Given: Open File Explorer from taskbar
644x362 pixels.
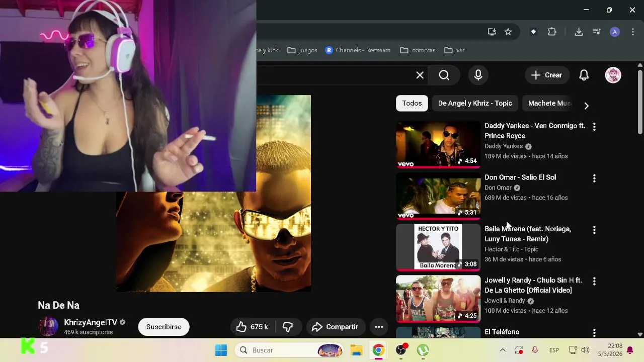Looking at the screenshot, I should coord(356,350).
